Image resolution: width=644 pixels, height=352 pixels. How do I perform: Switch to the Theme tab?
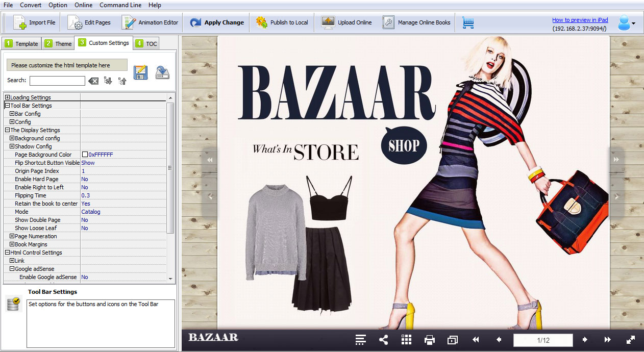pos(58,44)
